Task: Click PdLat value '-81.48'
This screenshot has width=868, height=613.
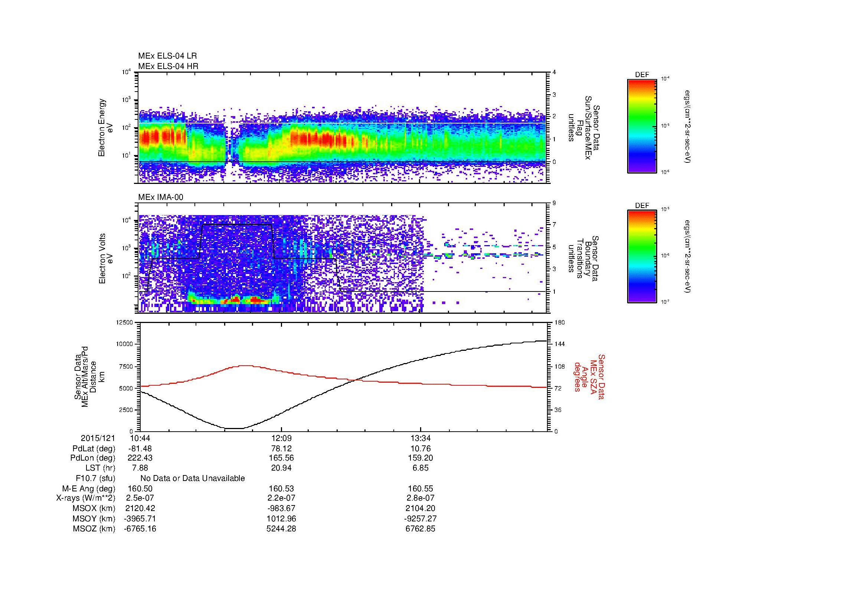Action: [140, 449]
